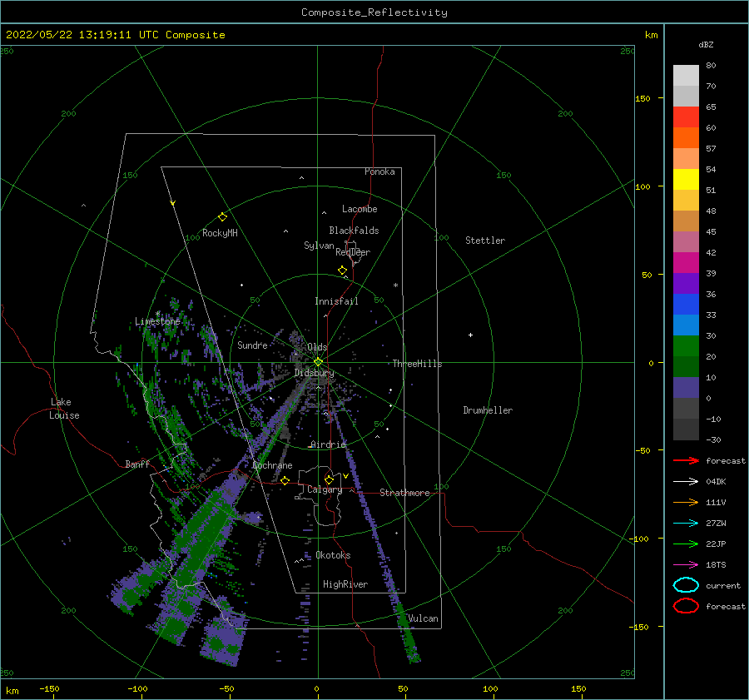Click the Lake Louise label
The height and width of the screenshot is (700, 749).
click(x=64, y=409)
